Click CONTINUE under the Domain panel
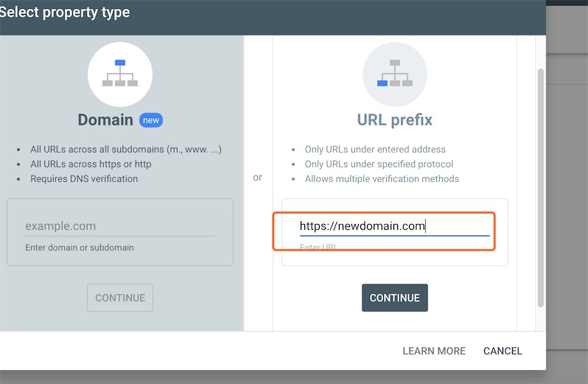Screen dimensions: 588x384 pos(120,298)
